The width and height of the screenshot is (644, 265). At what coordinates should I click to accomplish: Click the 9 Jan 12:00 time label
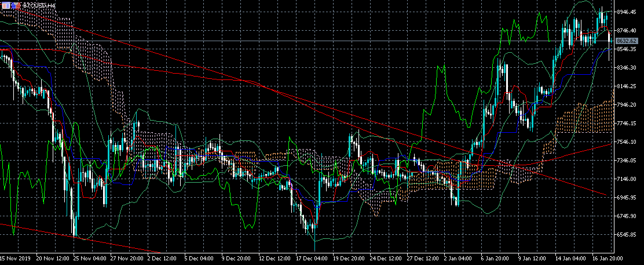pos(531,259)
